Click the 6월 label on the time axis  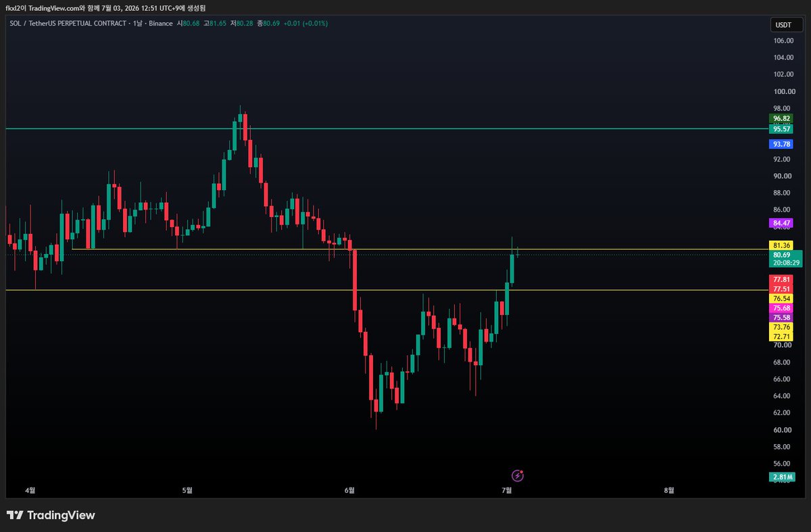350,491
